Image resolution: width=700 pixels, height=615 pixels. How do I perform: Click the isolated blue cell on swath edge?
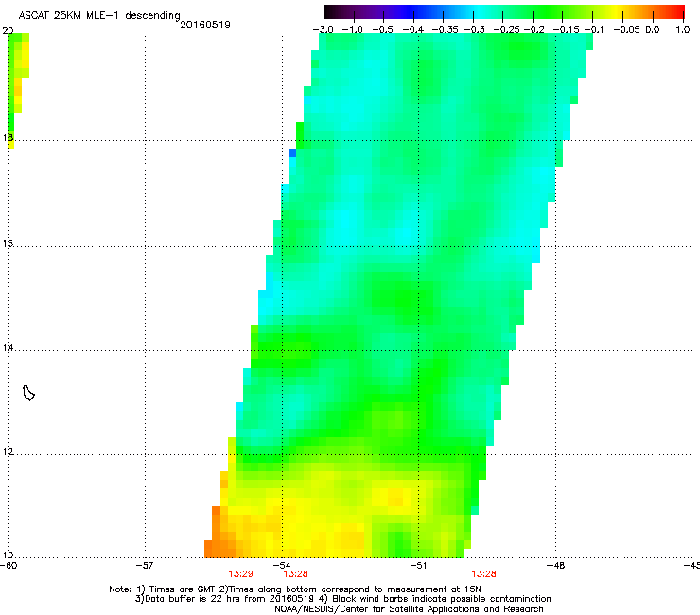coord(292,152)
